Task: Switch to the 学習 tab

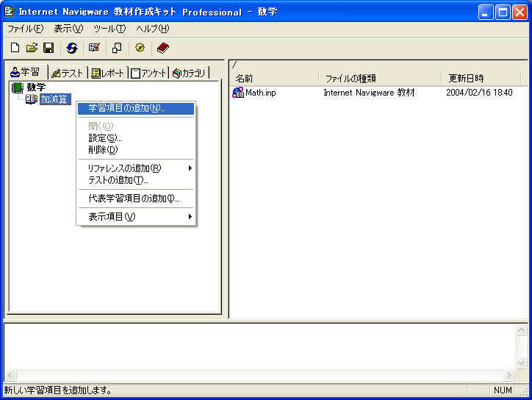Action: coord(26,72)
